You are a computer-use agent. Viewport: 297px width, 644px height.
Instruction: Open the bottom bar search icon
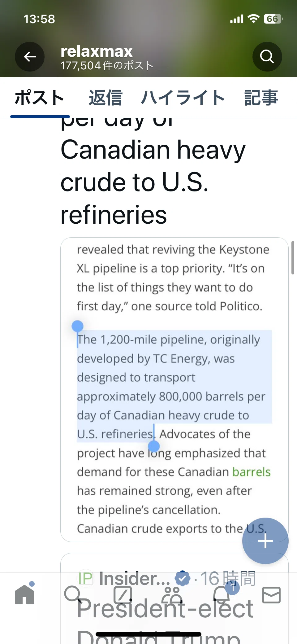[73, 594]
